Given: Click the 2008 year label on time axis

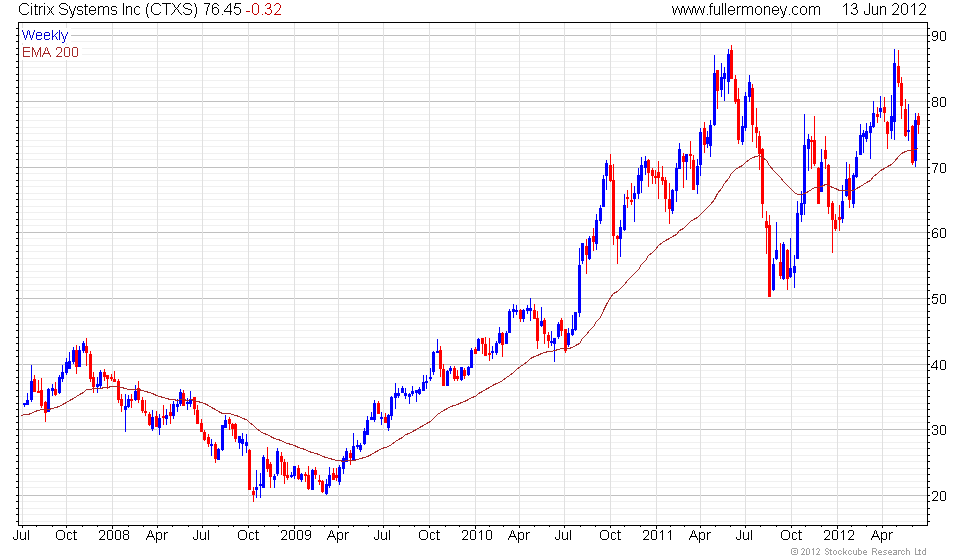Looking at the screenshot, I should point(114,536).
